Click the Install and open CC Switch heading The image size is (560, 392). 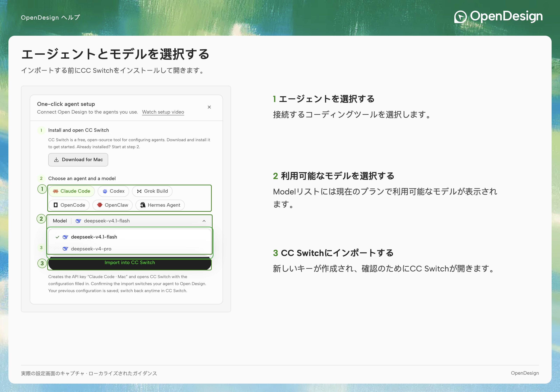pyautogui.click(x=79, y=130)
